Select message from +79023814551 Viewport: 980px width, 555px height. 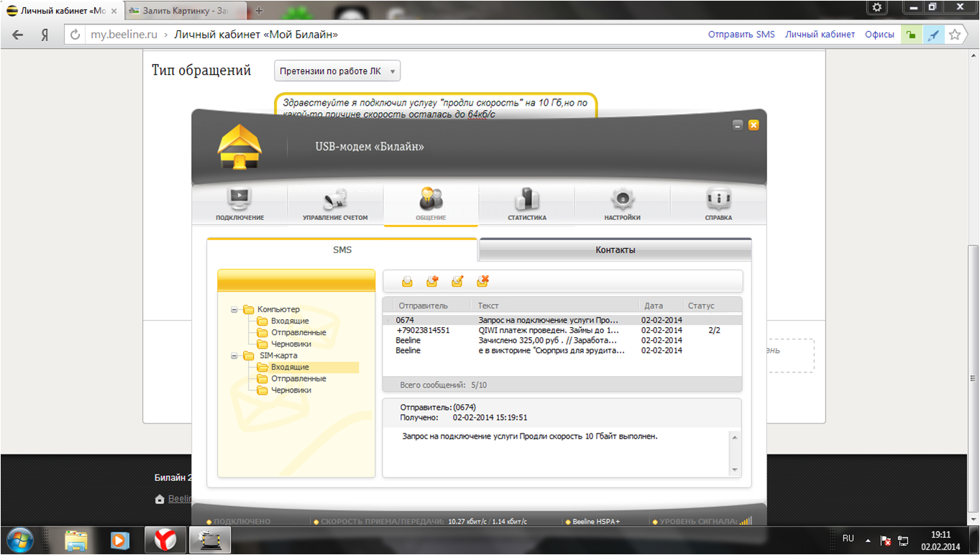click(562, 330)
